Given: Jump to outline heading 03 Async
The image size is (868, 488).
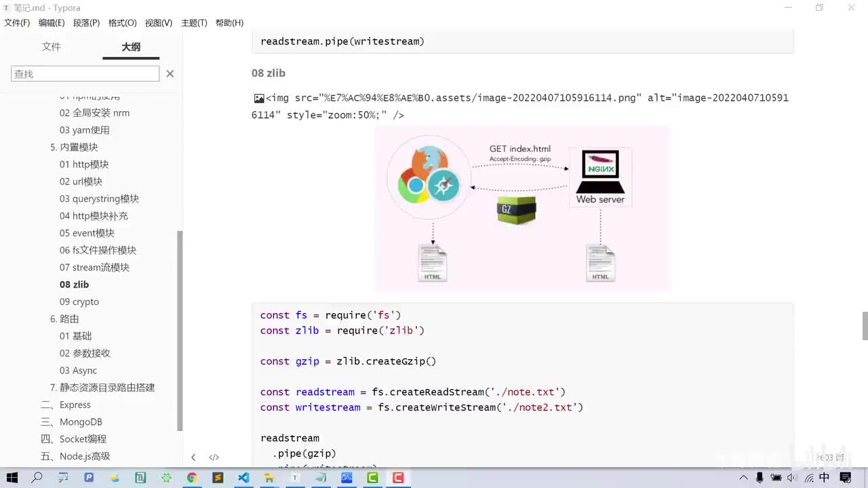Looking at the screenshot, I should pos(78,371).
